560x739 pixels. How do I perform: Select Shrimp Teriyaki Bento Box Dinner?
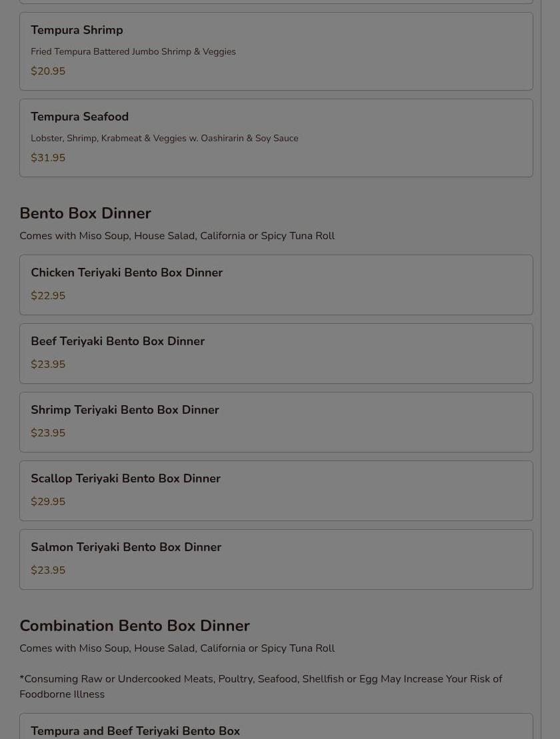point(276,422)
